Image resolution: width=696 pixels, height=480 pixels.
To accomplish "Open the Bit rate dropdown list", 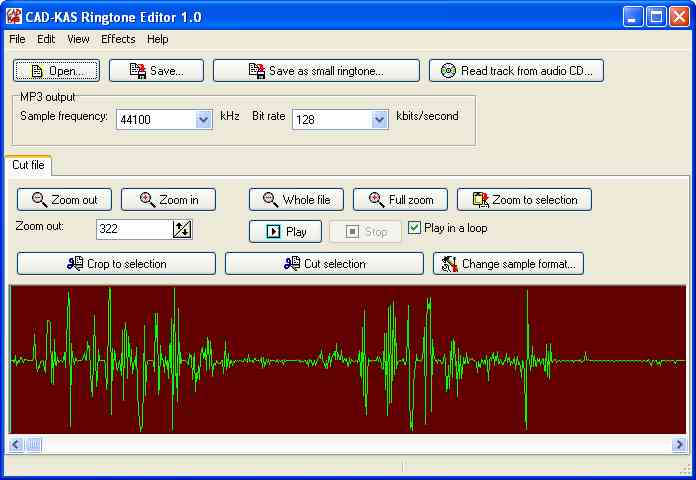I will coord(379,120).
